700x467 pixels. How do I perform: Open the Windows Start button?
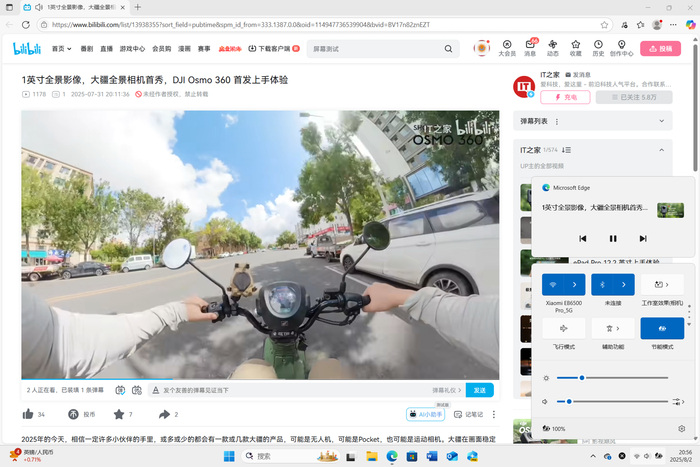229,456
